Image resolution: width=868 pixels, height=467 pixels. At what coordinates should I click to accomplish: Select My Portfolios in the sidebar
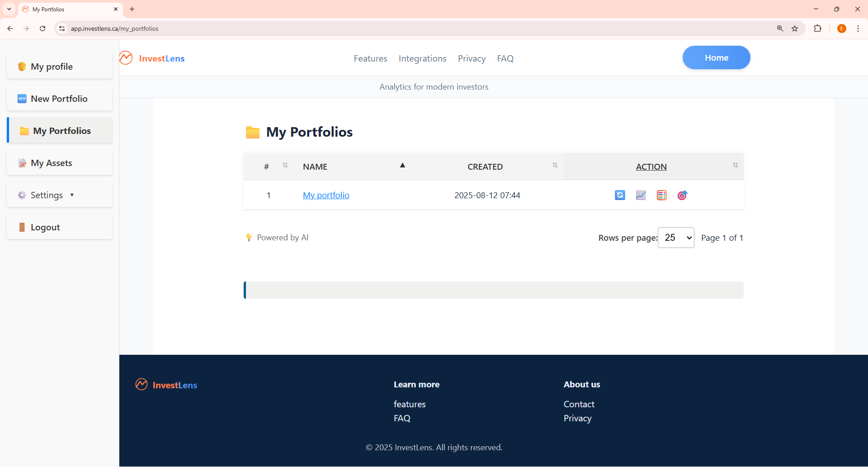[x=59, y=131]
